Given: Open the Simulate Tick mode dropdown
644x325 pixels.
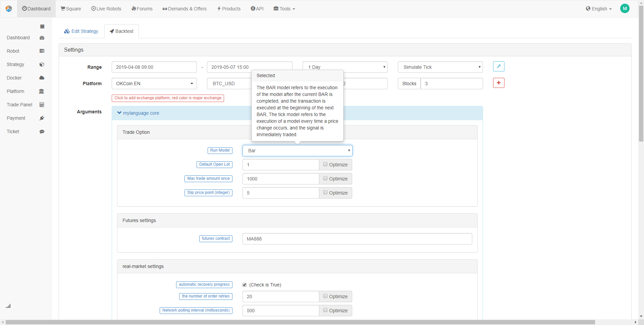Looking at the screenshot, I should 440,67.
